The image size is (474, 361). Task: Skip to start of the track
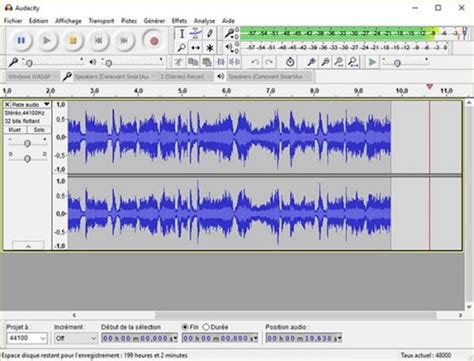pos(98,41)
